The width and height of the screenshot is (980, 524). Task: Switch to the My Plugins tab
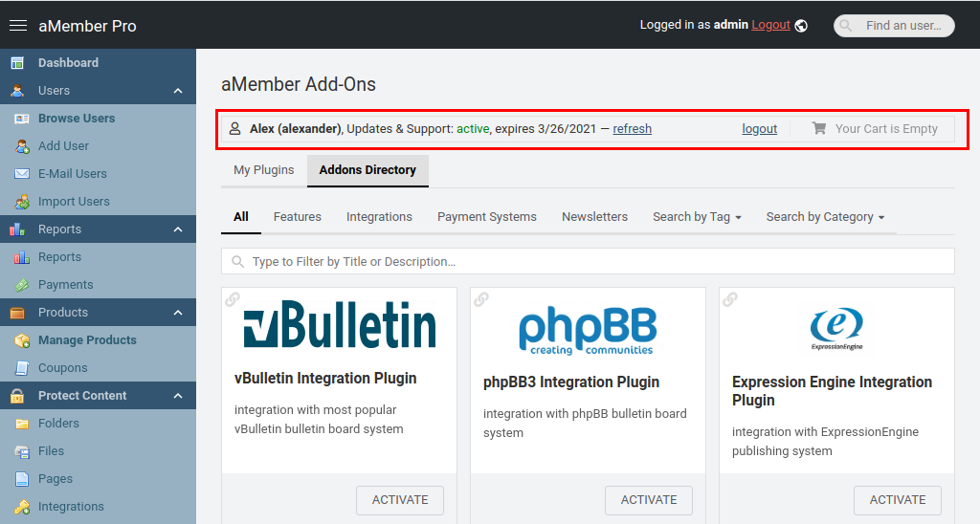pos(264,170)
